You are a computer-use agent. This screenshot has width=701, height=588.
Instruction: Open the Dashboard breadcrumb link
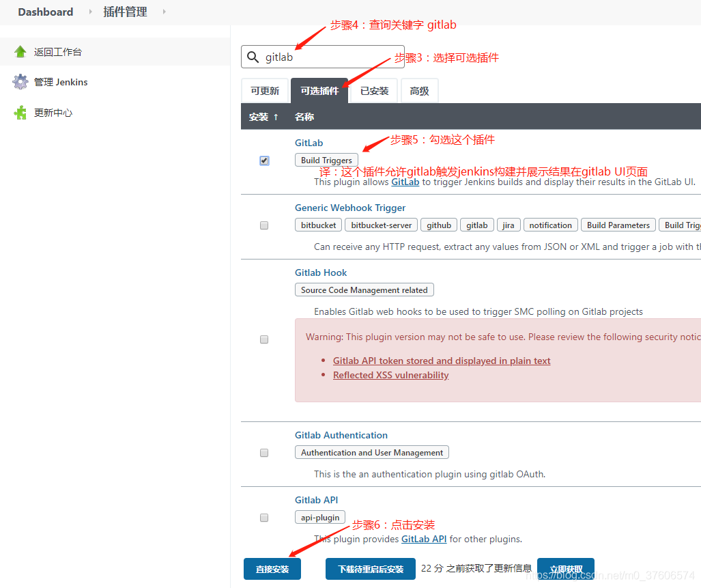[x=46, y=12]
